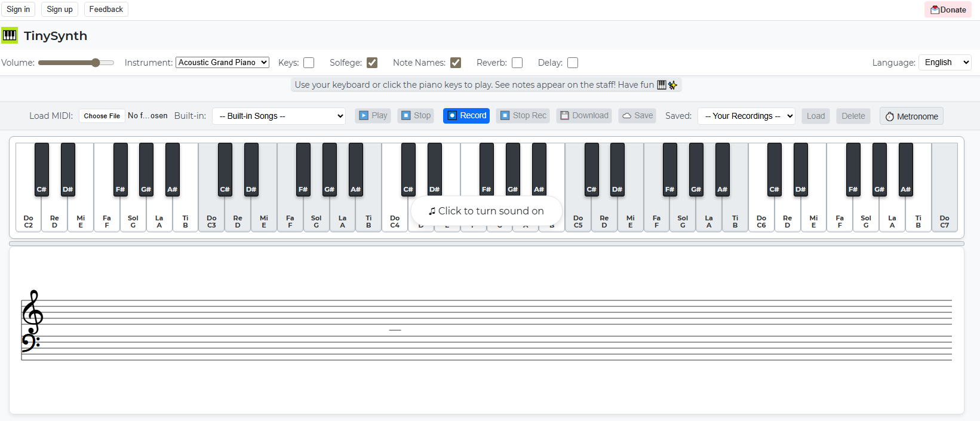Click Choose File to load MIDI

(x=102, y=116)
